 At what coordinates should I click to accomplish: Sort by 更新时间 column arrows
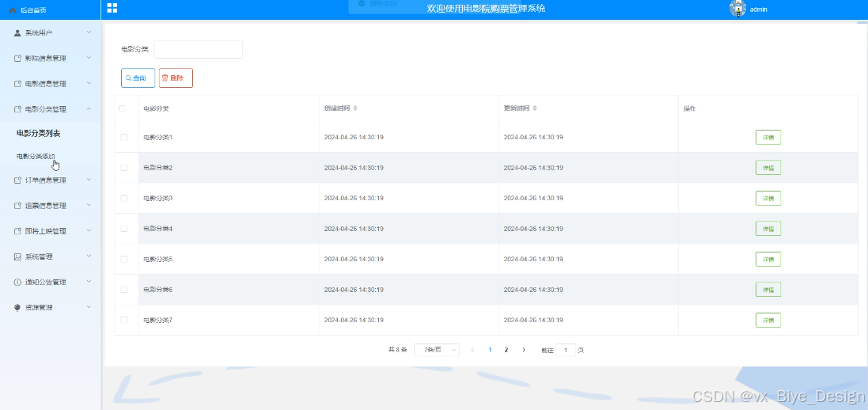(535, 108)
